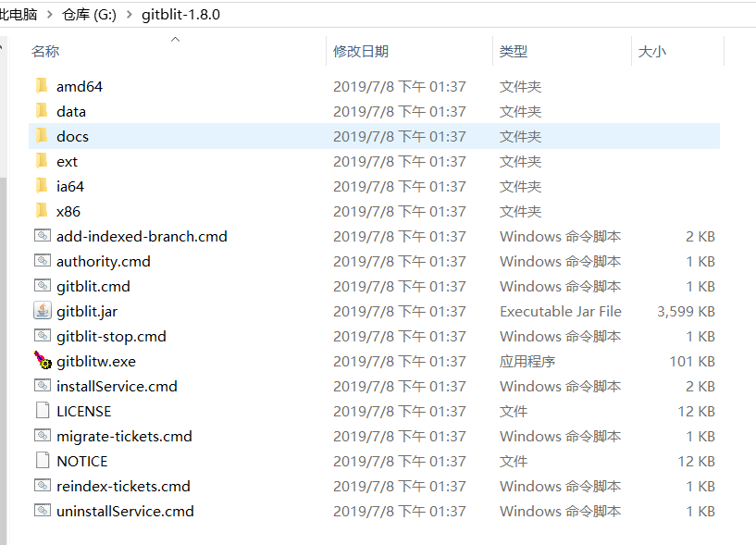Expand breadcrumb chevron after 仓库 (G:)
Screen dimensions: 756x545
coord(130,15)
